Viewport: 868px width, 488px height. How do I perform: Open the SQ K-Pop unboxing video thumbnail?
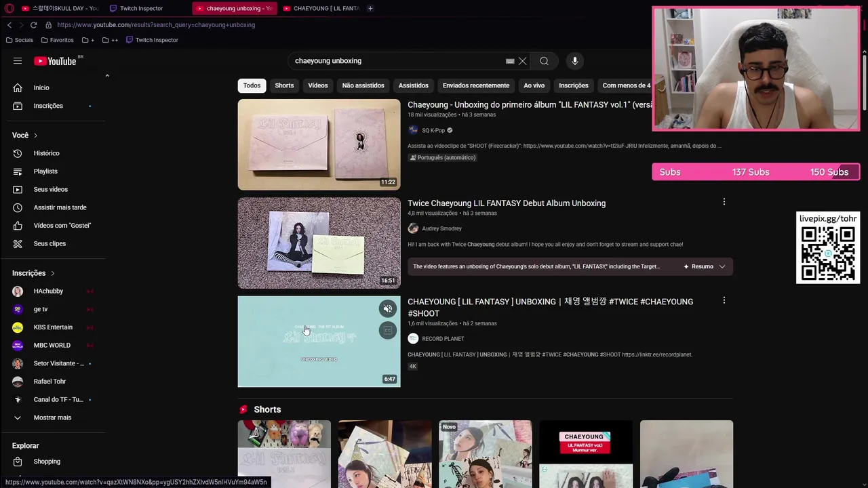(319, 144)
